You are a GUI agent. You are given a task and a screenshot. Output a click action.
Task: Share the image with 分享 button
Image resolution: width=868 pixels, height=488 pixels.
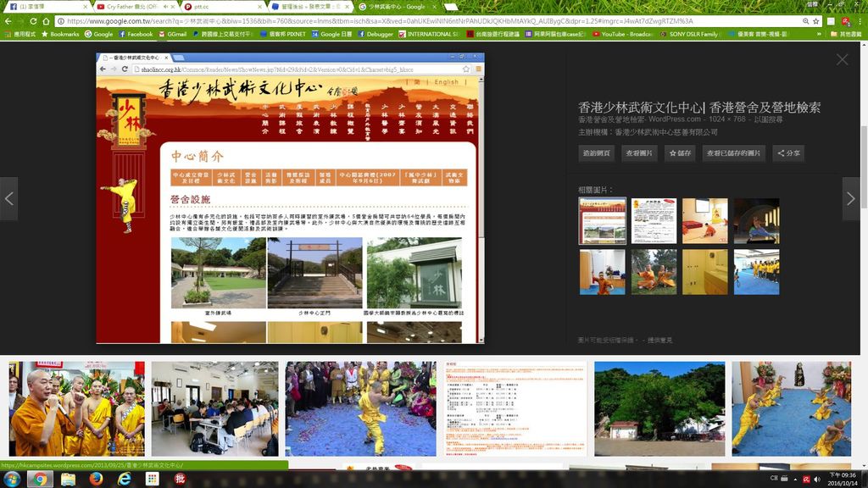[788, 153]
